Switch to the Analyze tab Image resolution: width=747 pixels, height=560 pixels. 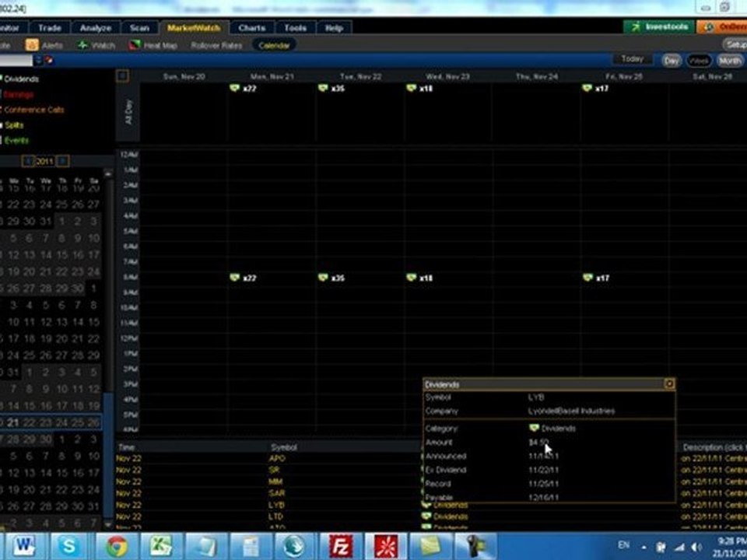pos(95,28)
